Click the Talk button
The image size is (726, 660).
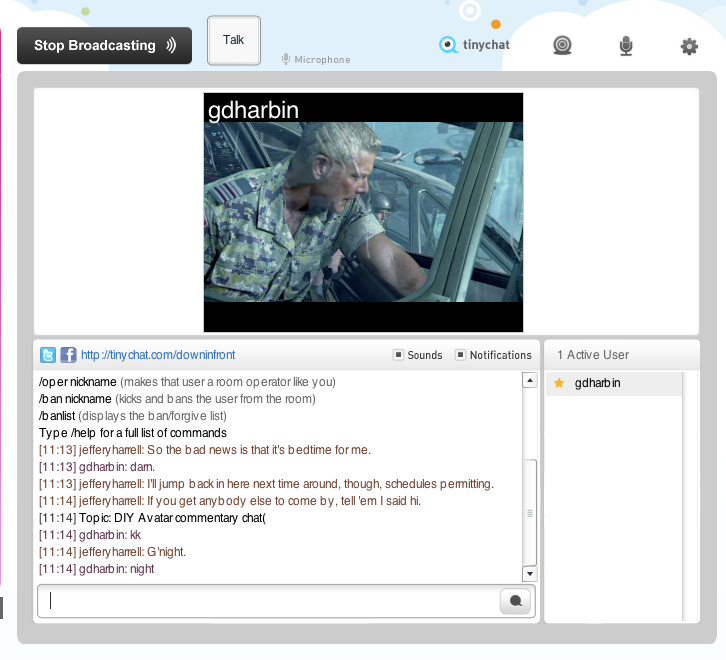point(234,40)
